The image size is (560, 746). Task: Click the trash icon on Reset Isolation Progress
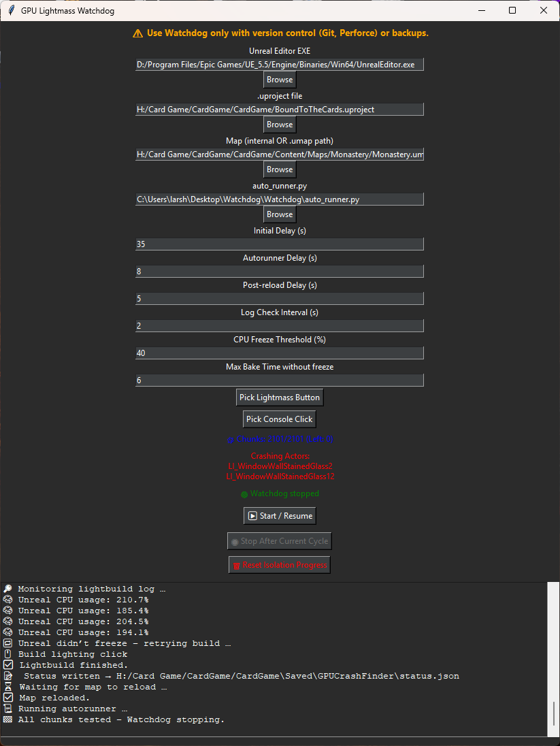(x=237, y=566)
